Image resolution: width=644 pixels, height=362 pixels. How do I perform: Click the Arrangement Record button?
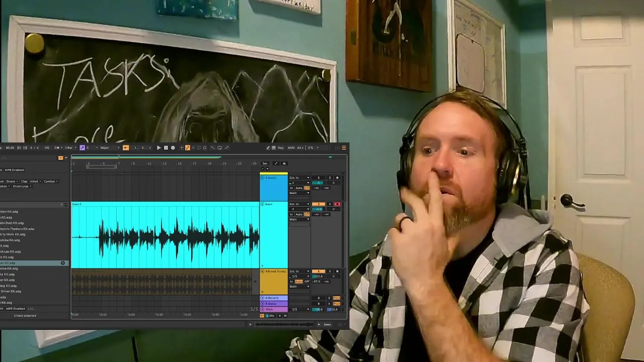[x=173, y=148]
